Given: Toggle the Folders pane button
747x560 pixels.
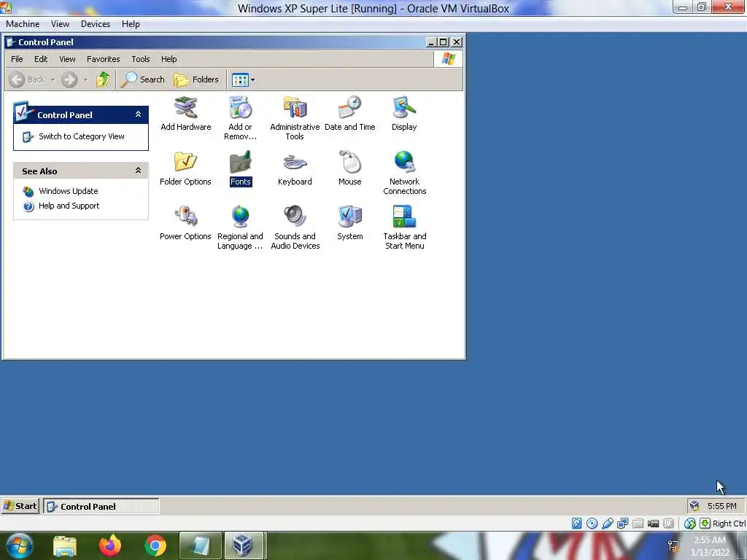Looking at the screenshot, I should click(x=196, y=79).
